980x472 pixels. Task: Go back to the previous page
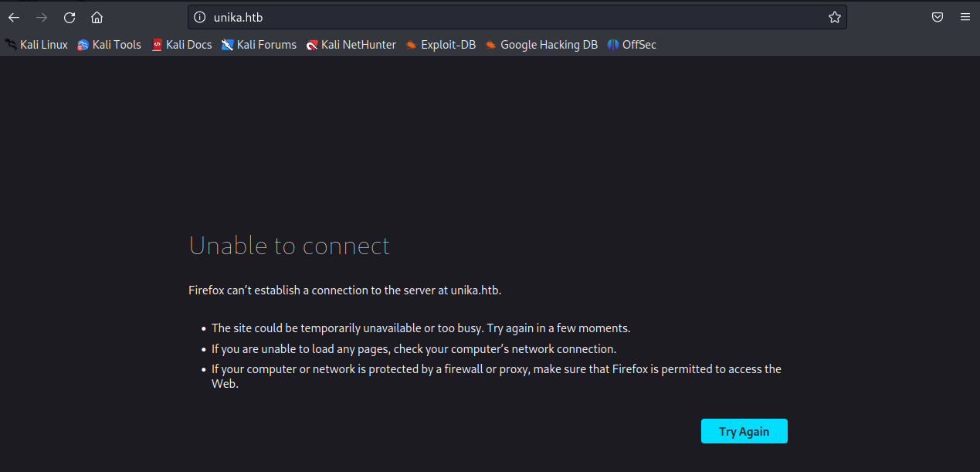(x=14, y=17)
